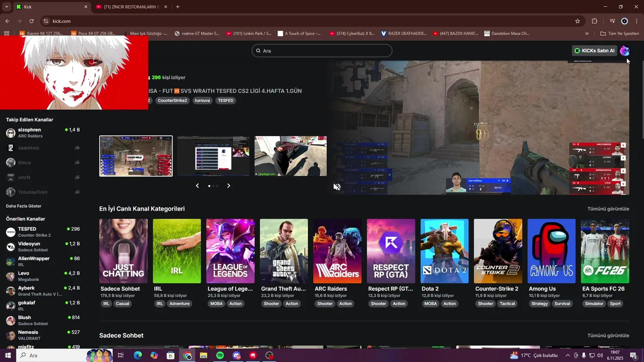View all Sadece Sohbet streams via Tümünü görüntüle
The height and width of the screenshot is (362, 644).
point(608,335)
